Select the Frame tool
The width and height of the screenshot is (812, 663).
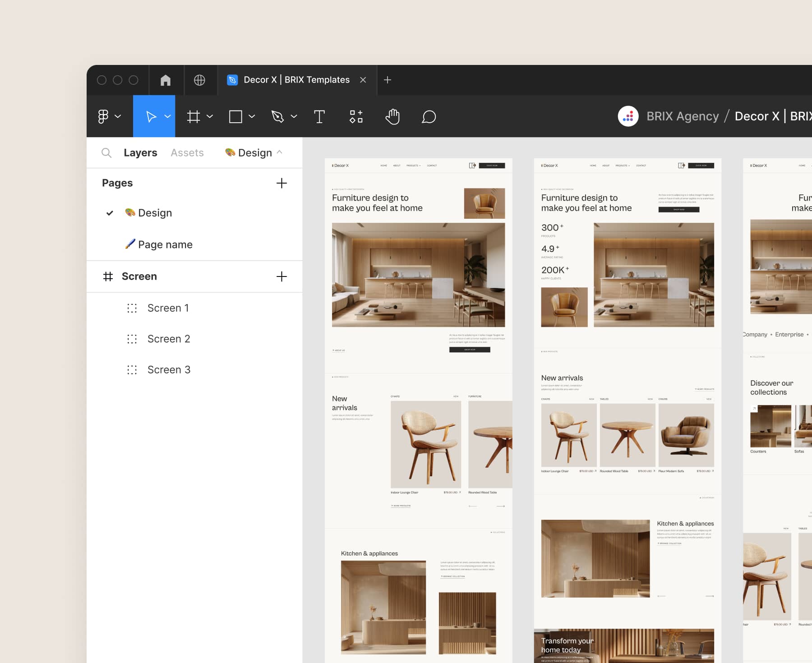click(194, 117)
